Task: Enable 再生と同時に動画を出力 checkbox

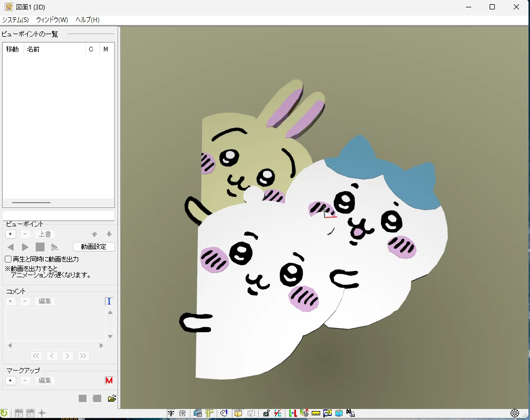Action: tap(8, 259)
